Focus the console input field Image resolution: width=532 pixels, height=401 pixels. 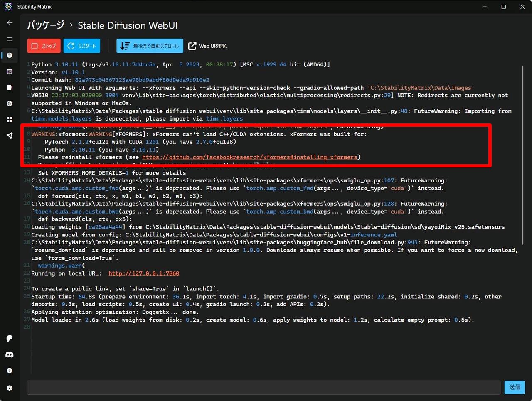(x=264, y=387)
